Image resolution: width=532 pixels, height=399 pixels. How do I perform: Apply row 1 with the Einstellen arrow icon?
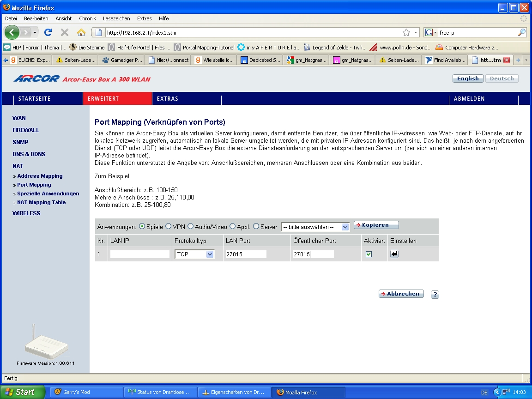click(394, 254)
